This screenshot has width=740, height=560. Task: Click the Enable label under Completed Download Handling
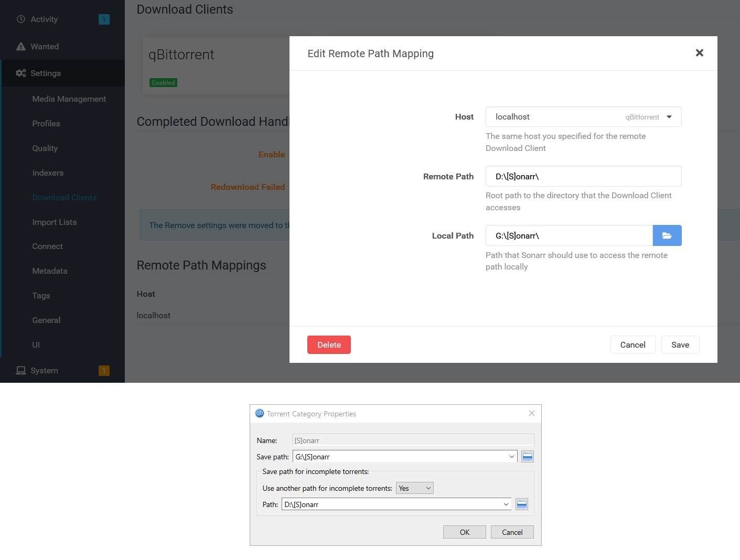(272, 155)
